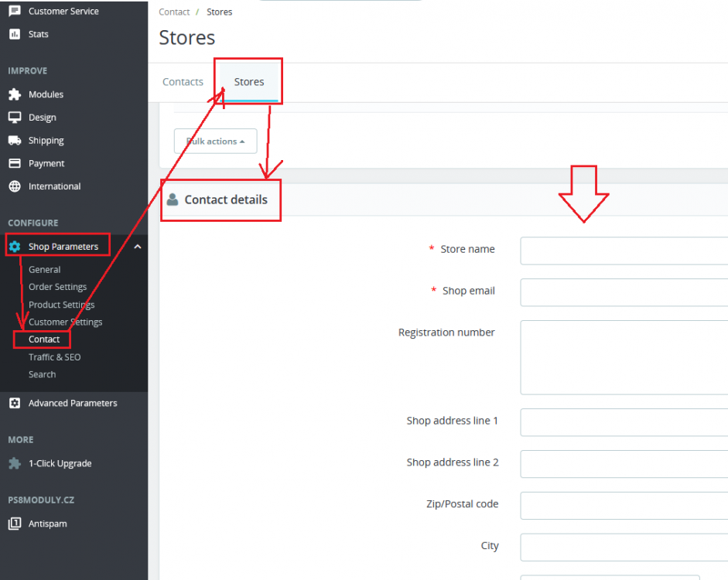Go to Shipping menu label
Image resolution: width=728 pixels, height=580 pixels.
(x=46, y=140)
